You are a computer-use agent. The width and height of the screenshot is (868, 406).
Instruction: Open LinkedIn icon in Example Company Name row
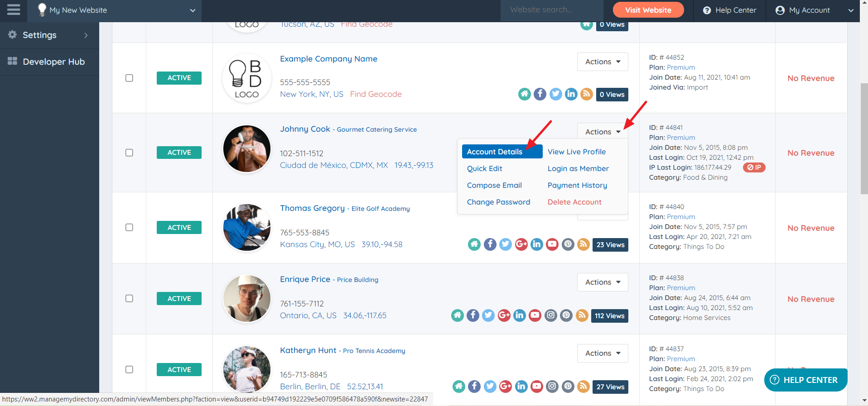coord(571,94)
